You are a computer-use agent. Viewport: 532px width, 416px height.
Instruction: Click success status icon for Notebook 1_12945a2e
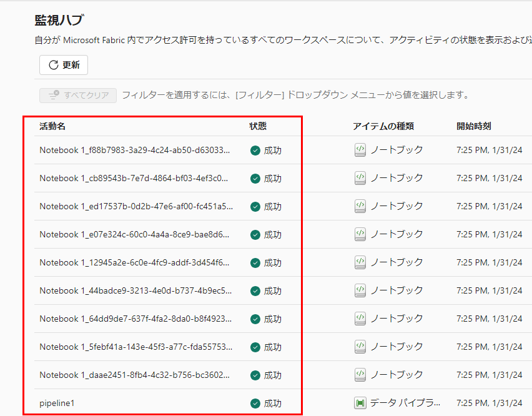255,263
